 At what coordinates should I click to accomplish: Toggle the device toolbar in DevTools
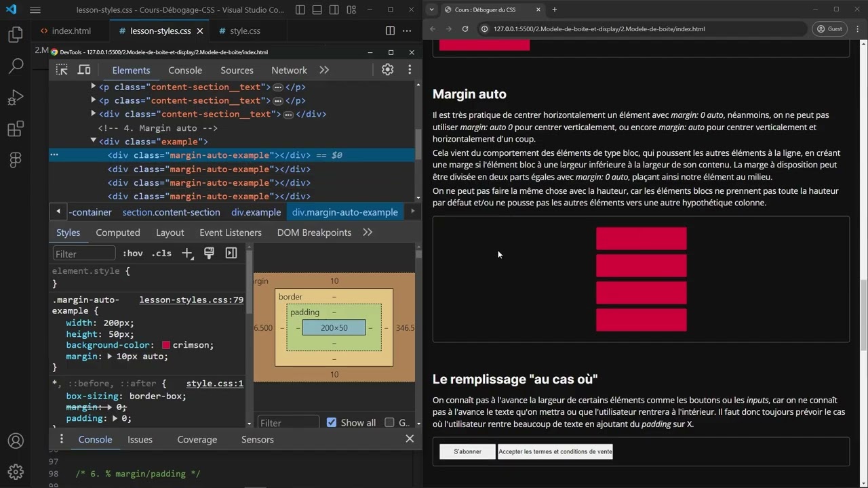point(84,70)
